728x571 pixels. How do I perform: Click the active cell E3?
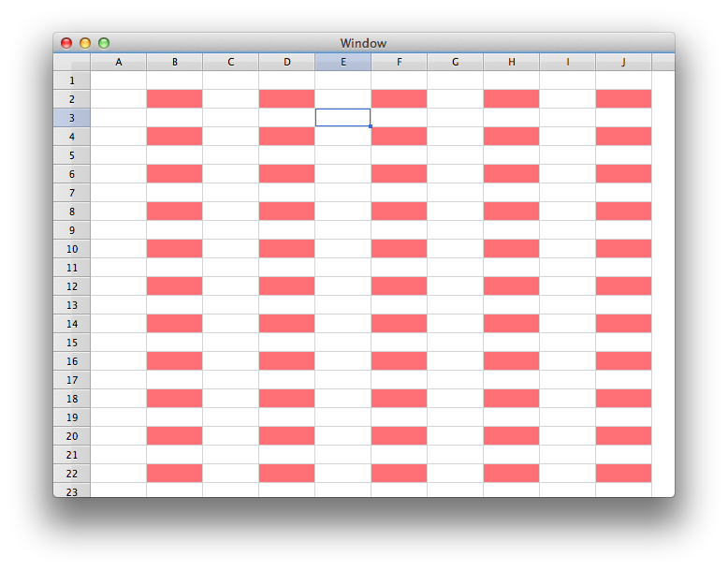[343, 118]
